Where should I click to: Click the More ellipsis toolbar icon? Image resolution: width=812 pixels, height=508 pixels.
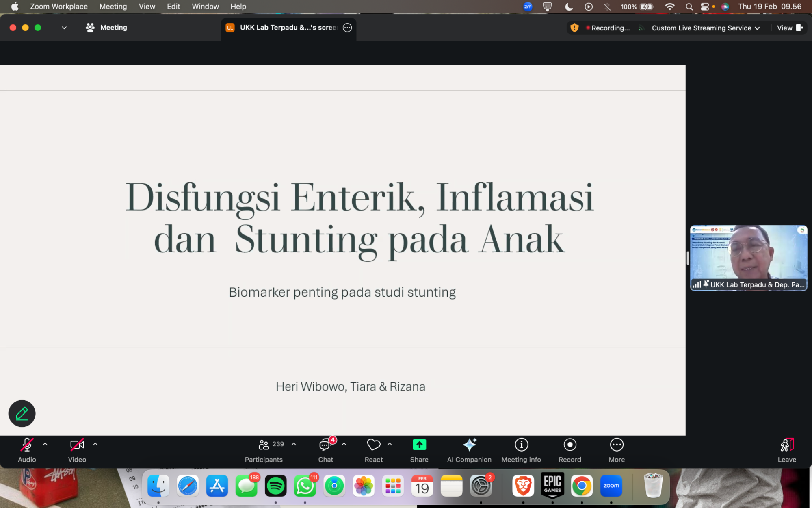pyautogui.click(x=616, y=445)
